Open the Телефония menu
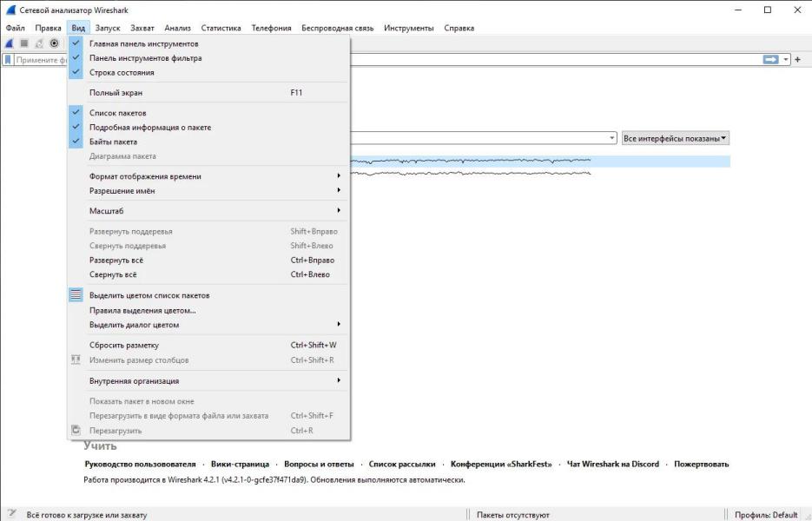812x521 pixels. point(271,28)
